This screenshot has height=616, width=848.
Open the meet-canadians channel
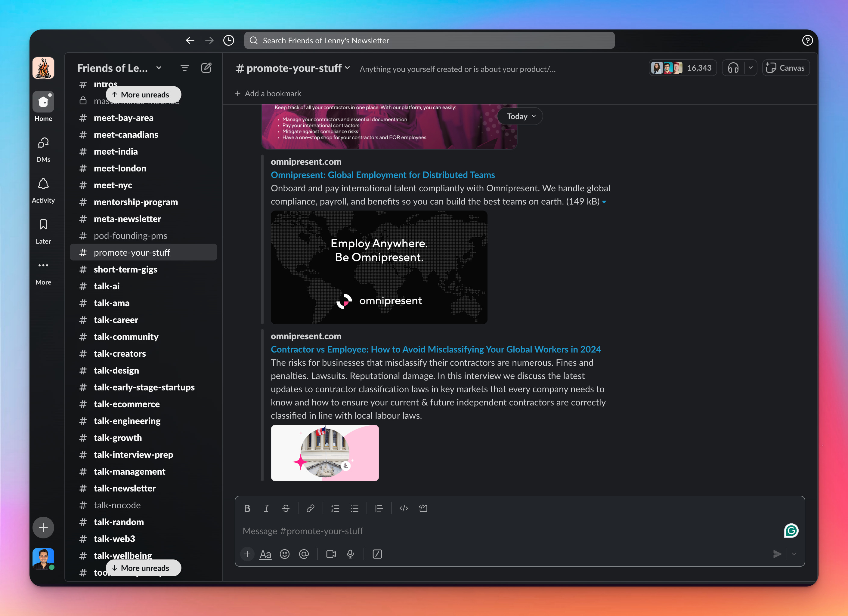click(143, 134)
